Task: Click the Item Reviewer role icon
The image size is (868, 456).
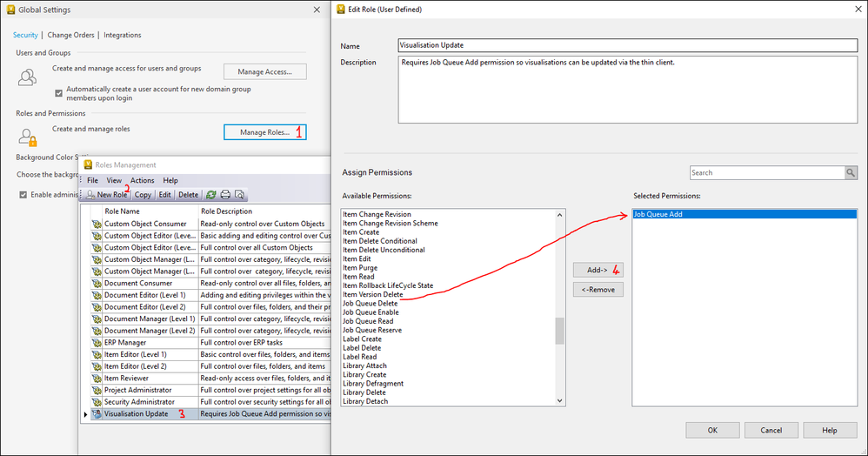Action: pyautogui.click(x=97, y=378)
